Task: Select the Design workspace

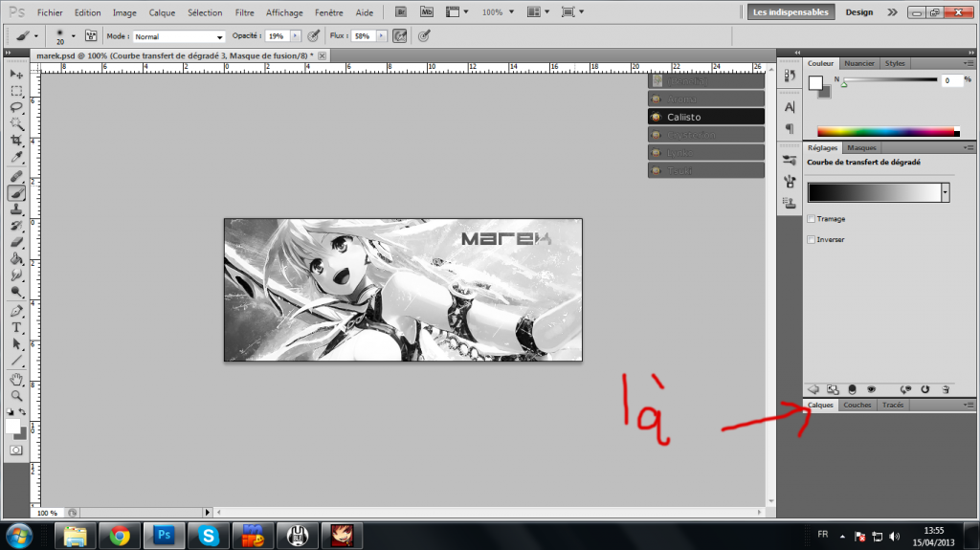Action: [859, 11]
